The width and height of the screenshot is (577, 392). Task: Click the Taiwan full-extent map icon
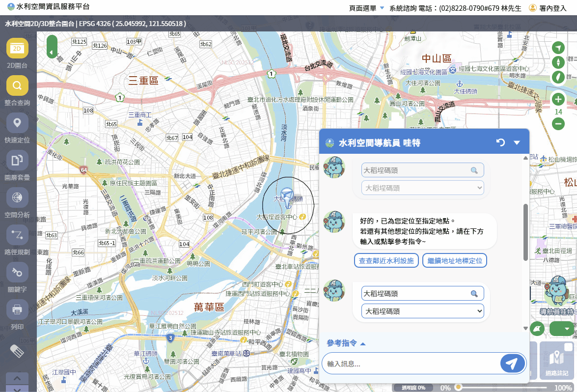pyautogui.click(x=558, y=77)
